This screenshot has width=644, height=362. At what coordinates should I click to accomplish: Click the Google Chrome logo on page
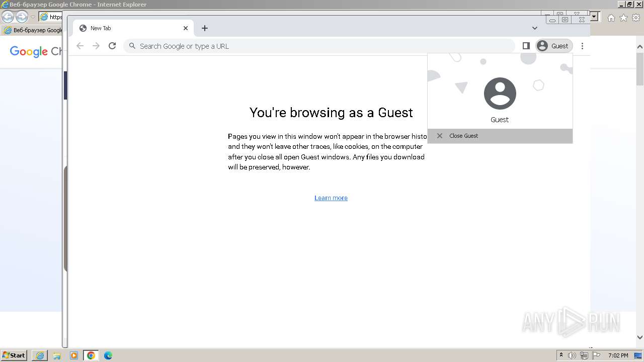tap(36, 51)
